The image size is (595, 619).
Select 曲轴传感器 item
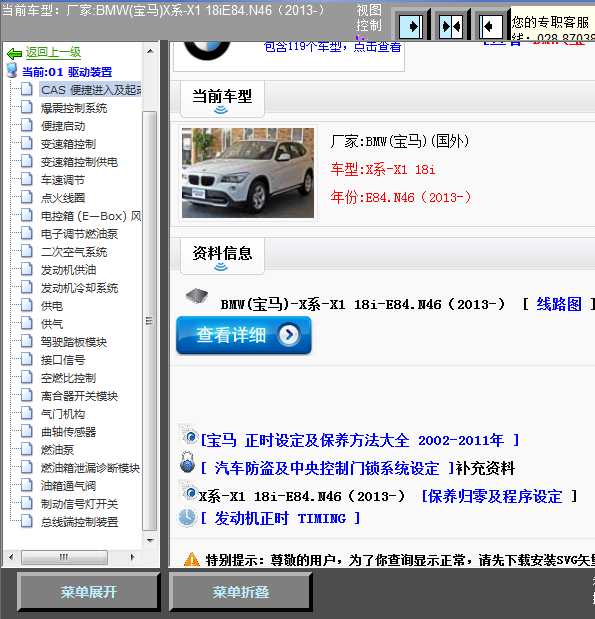68,432
